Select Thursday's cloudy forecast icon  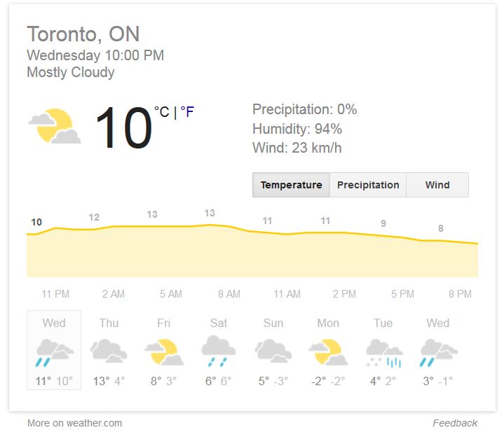coord(109,351)
